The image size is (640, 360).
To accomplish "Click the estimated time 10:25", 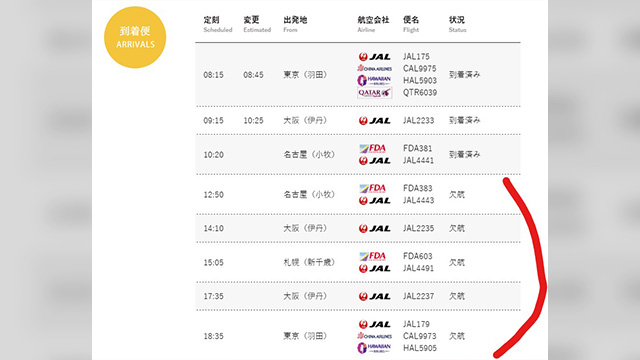I will tap(253, 120).
